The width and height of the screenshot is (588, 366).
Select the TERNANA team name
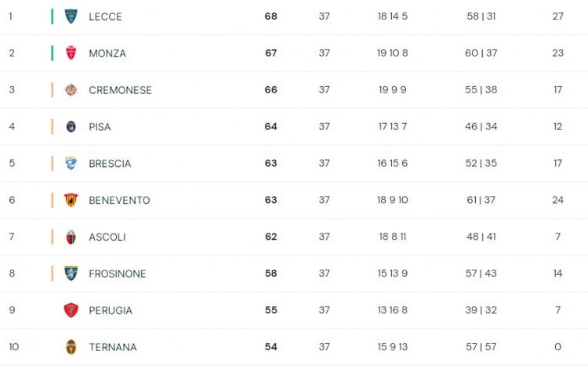pyautogui.click(x=112, y=347)
